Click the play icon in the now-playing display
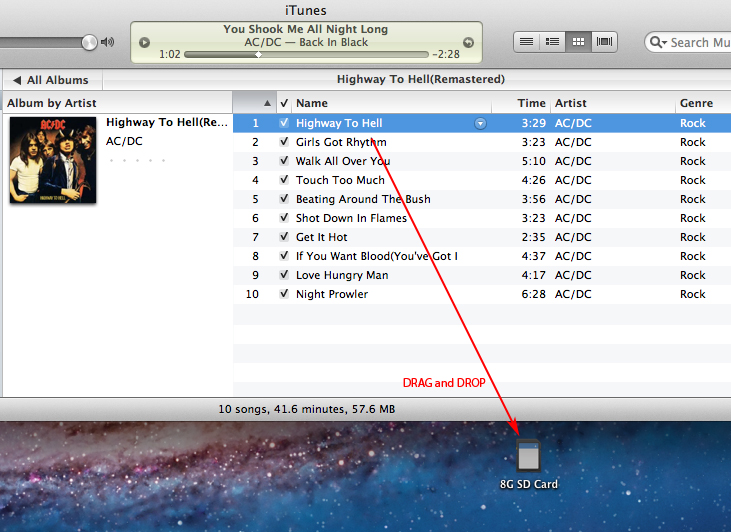731x532 pixels. (x=145, y=42)
